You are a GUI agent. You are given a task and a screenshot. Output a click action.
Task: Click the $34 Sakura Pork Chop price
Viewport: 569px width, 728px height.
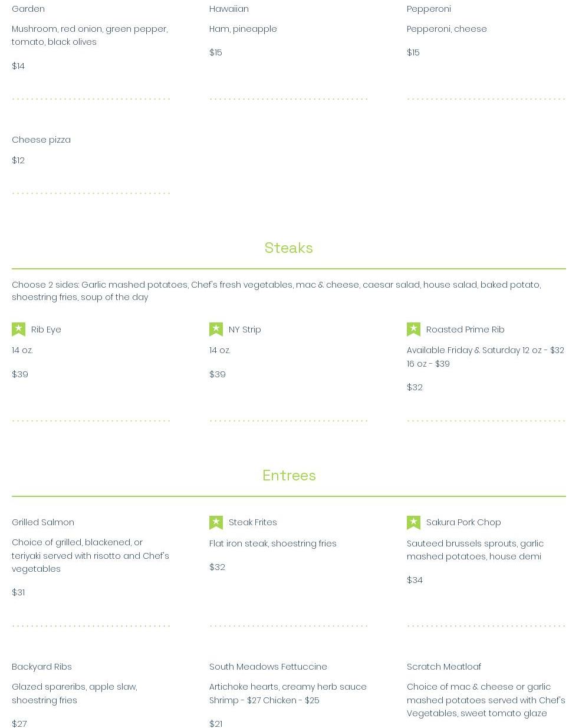pyautogui.click(x=415, y=580)
